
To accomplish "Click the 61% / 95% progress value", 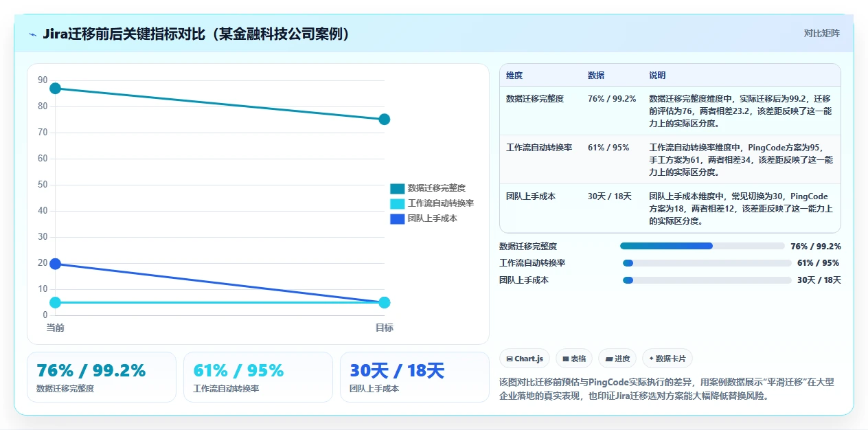I will point(818,263).
